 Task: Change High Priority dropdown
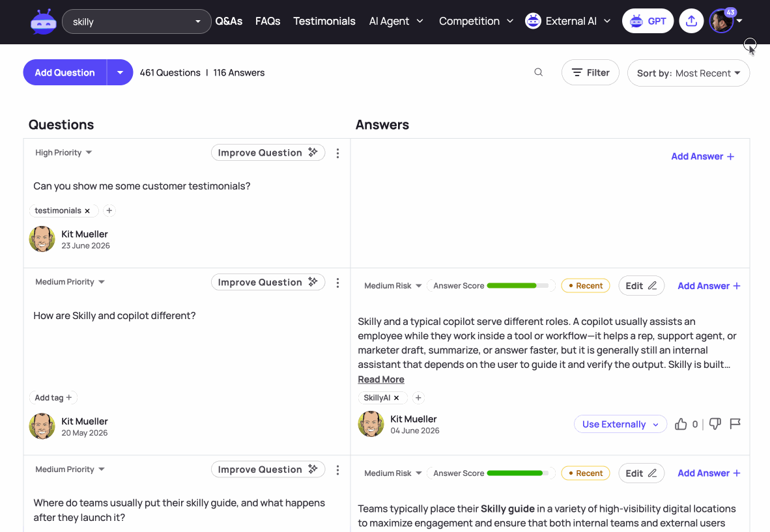63,152
